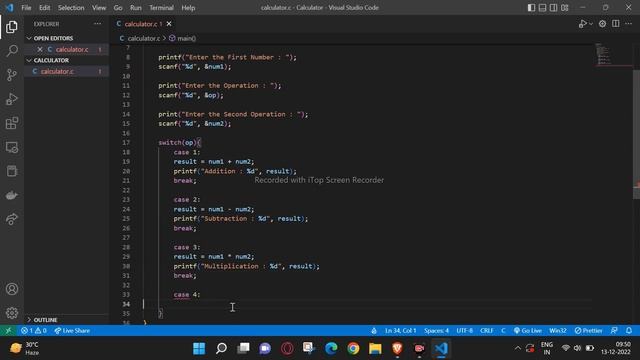Close calculator.c in Open Editors list
Image resolution: width=640 pixels, height=360 pixels.
40,49
